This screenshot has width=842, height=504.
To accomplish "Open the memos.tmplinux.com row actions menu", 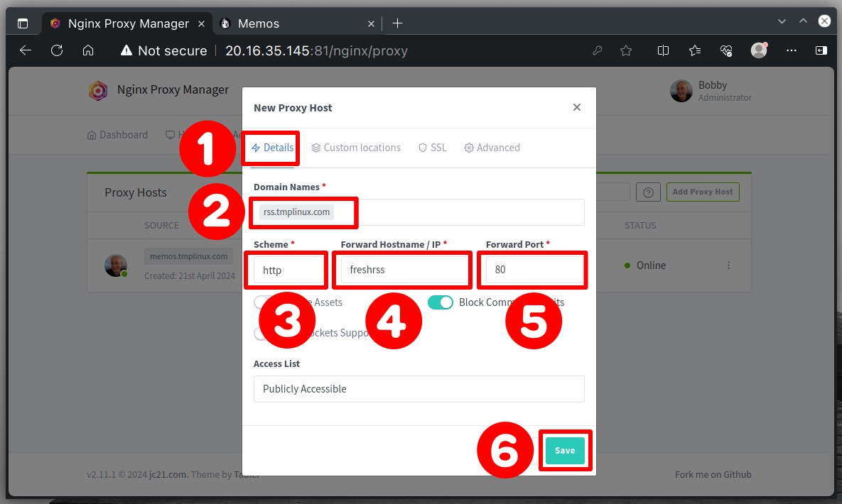I will coord(729,265).
